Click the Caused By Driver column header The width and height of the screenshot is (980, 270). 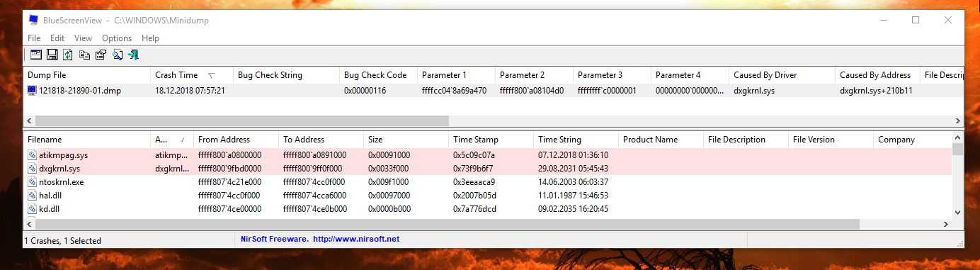(782, 75)
